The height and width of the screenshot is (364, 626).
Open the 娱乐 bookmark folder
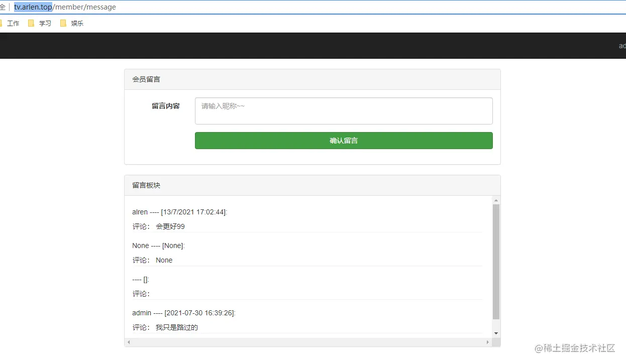point(72,23)
